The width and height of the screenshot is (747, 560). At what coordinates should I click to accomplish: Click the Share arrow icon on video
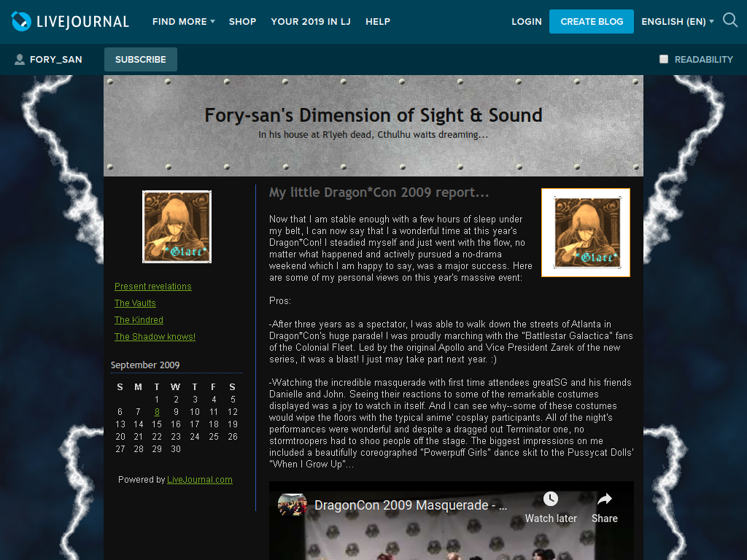605,499
